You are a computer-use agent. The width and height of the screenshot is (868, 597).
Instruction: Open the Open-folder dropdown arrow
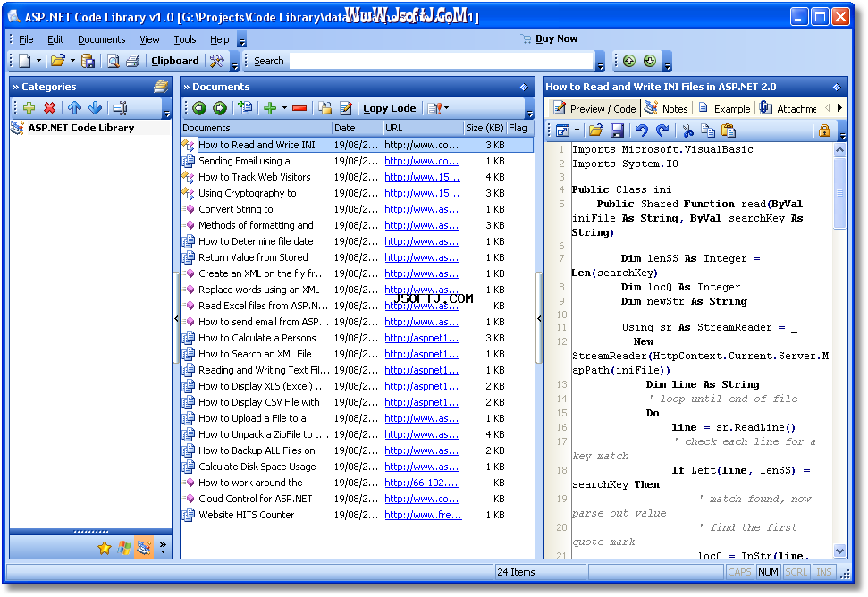[72, 60]
